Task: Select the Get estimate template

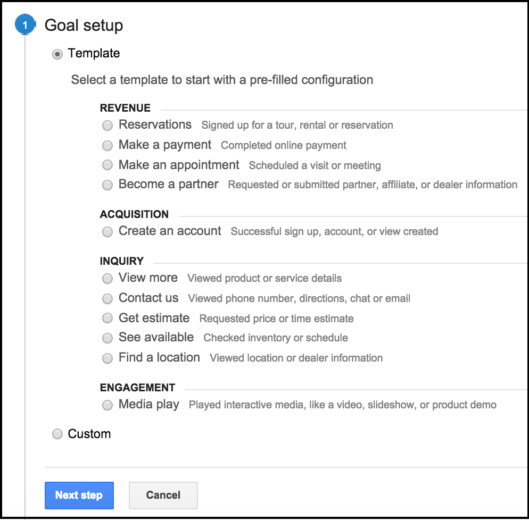Action: coord(107,318)
